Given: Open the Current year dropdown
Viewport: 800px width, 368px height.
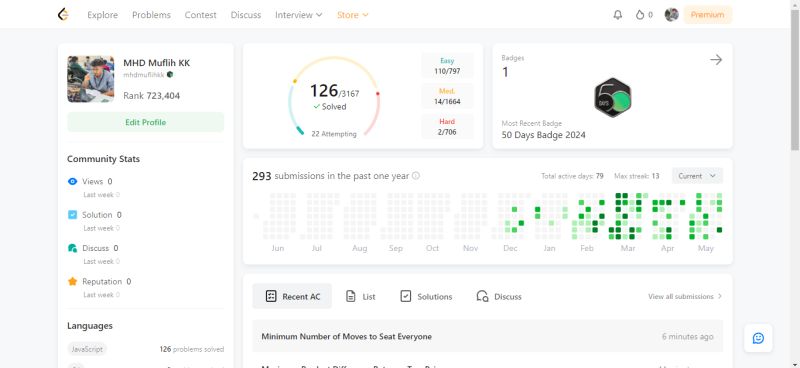Looking at the screenshot, I should pos(697,176).
